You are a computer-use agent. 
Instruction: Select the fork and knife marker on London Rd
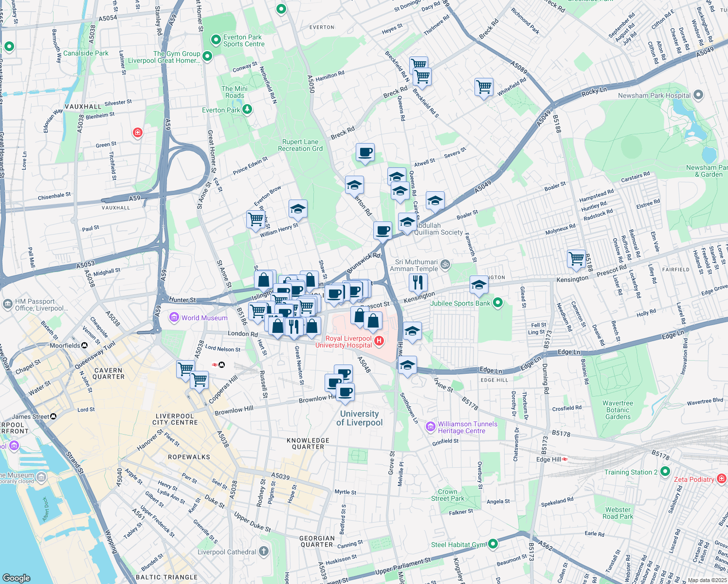tap(293, 327)
